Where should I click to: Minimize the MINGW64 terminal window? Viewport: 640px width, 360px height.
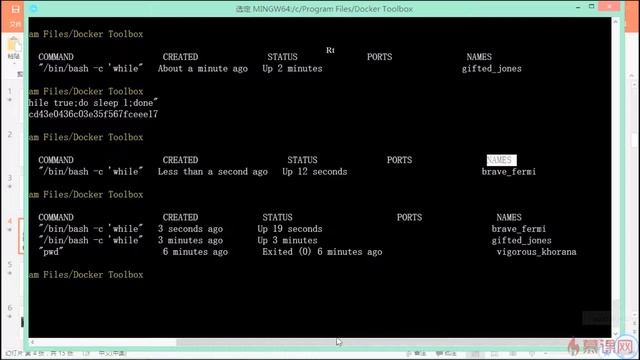pos(578,8)
